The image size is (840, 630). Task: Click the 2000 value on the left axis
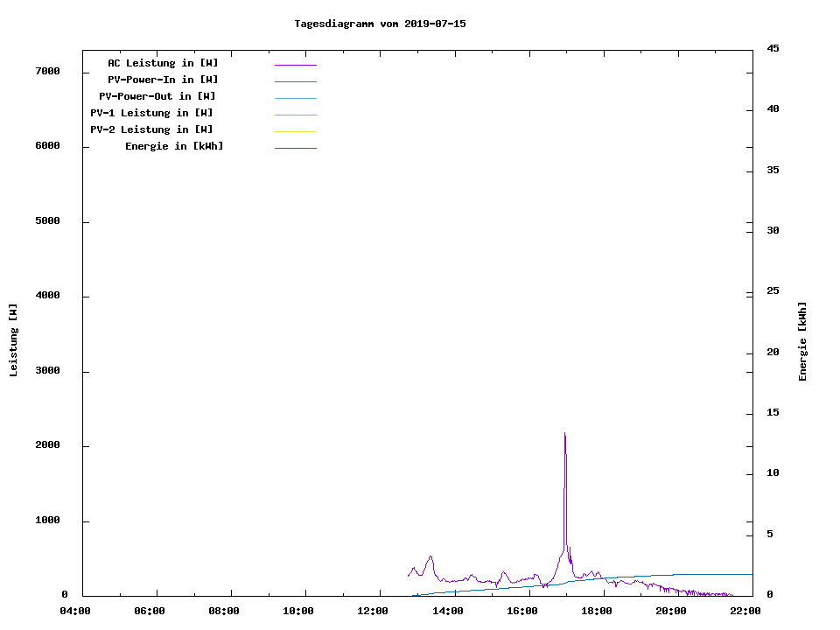point(46,445)
